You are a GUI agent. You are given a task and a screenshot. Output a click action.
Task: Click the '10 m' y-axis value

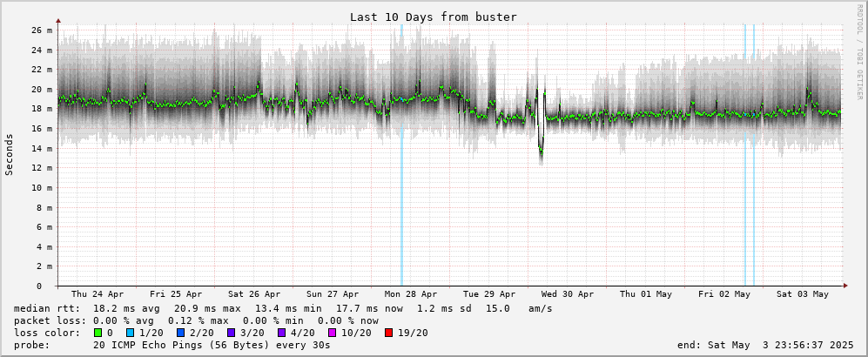tap(42, 187)
